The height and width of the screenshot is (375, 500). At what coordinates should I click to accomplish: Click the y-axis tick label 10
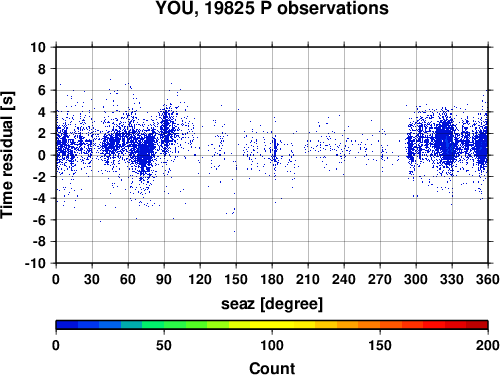[38, 47]
